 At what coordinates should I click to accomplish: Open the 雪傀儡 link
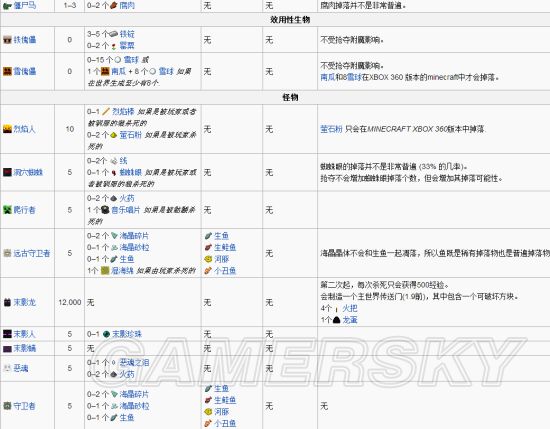pyautogui.click(x=25, y=72)
